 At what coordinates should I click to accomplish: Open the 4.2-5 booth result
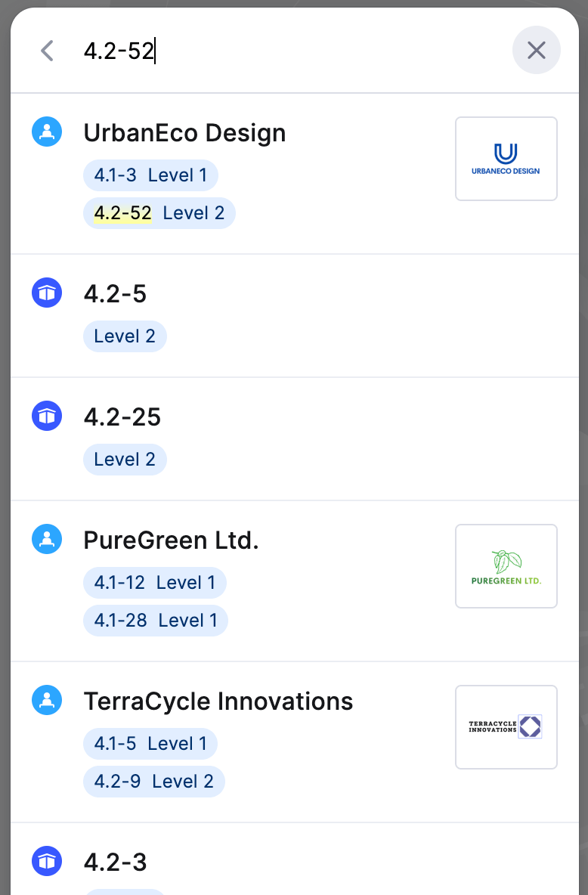(x=295, y=316)
